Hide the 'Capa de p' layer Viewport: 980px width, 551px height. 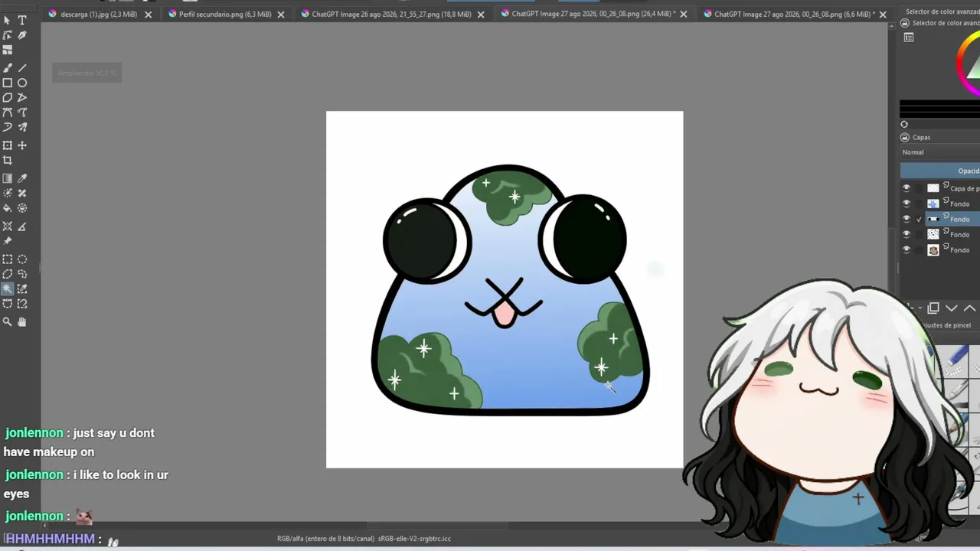point(906,188)
